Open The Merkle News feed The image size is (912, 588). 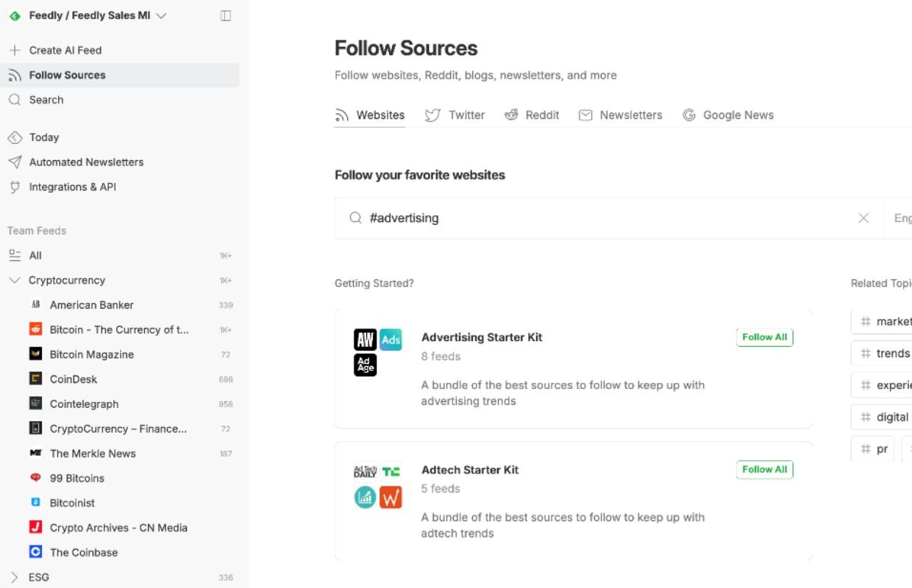(x=93, y=453)
